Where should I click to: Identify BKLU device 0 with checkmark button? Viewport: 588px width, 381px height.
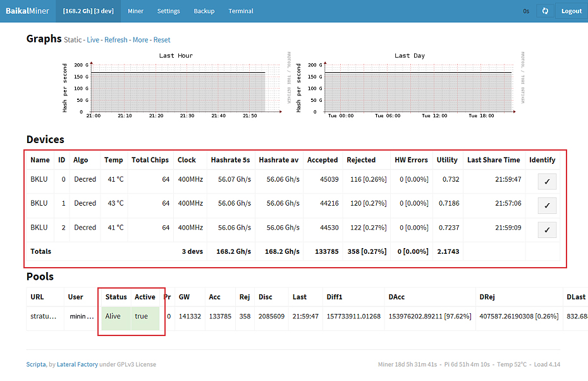click(547, 181)
